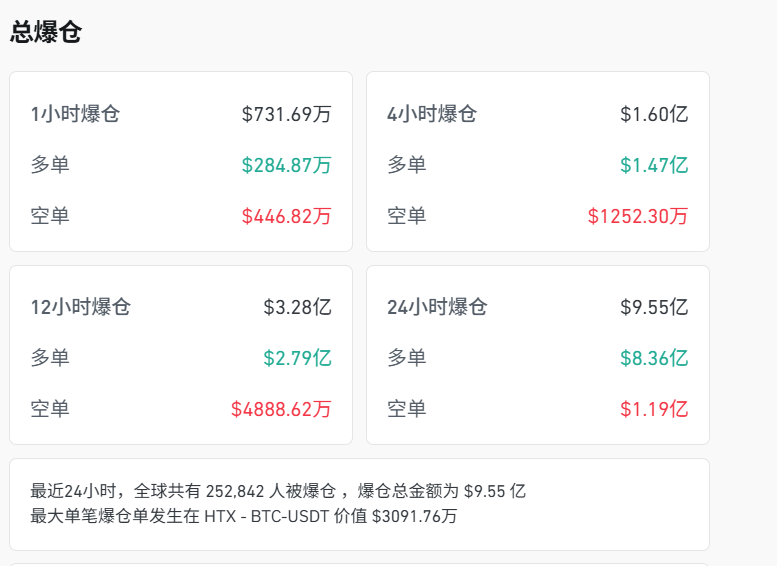Screen dimensions: 777x566
Task: Click 12-hour long value $2.79亿
Action: (297, 358)
